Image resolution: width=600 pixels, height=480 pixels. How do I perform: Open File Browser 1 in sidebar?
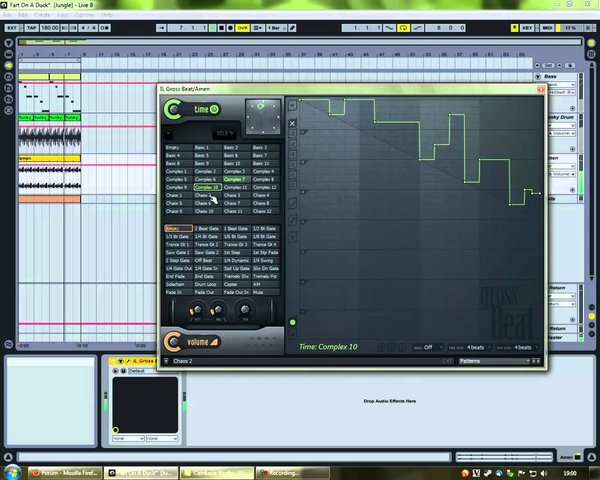click(8, 77)
